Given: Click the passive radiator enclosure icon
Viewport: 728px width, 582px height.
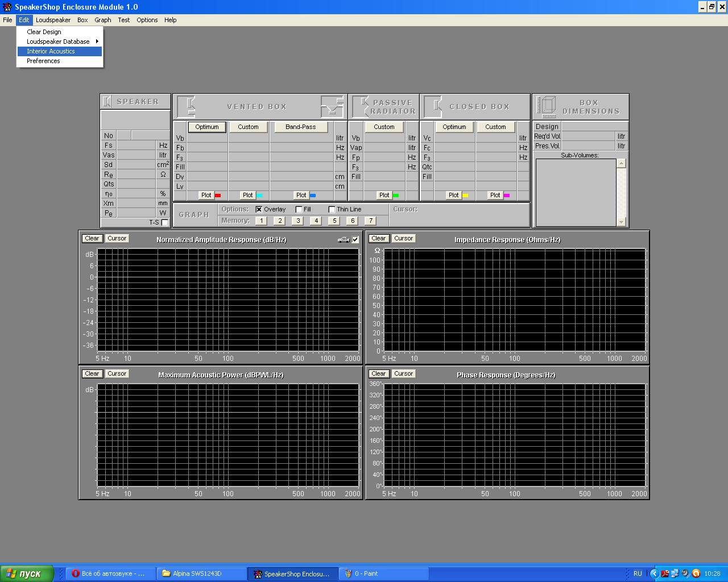Looking at the screenshot, I should (x=361, y=106).
